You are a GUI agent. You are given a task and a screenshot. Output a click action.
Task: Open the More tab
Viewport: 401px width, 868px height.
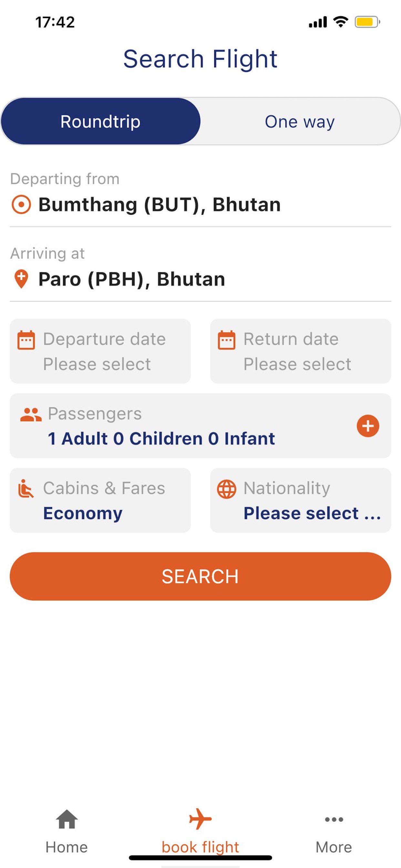click(x=334, y=831)
